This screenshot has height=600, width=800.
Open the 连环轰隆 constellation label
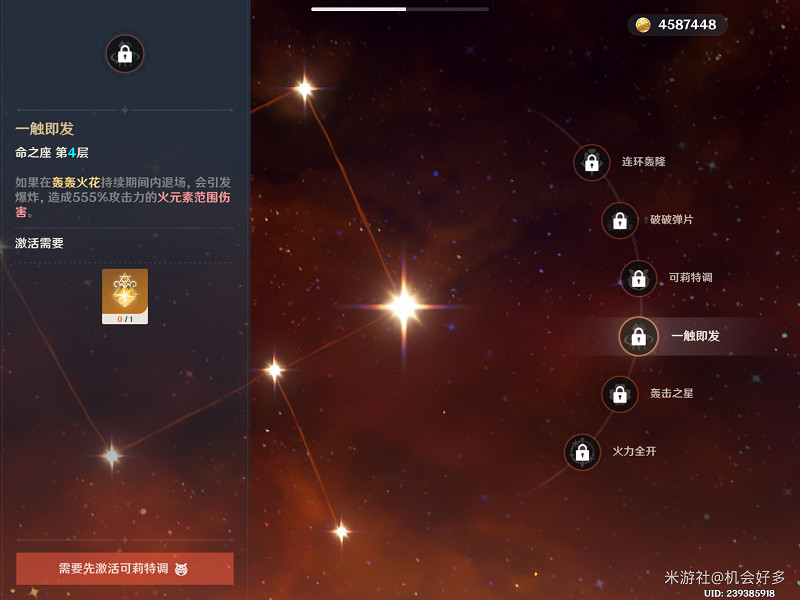[643, 162]
